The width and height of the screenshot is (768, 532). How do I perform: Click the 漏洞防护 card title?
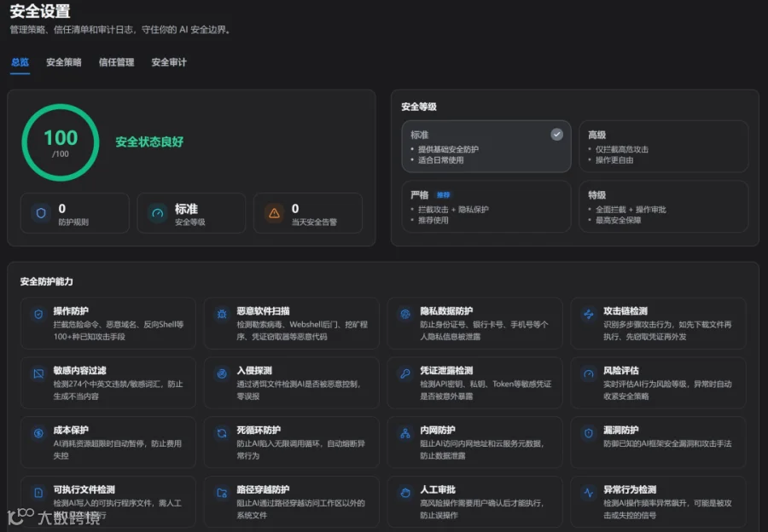(621, 430)
